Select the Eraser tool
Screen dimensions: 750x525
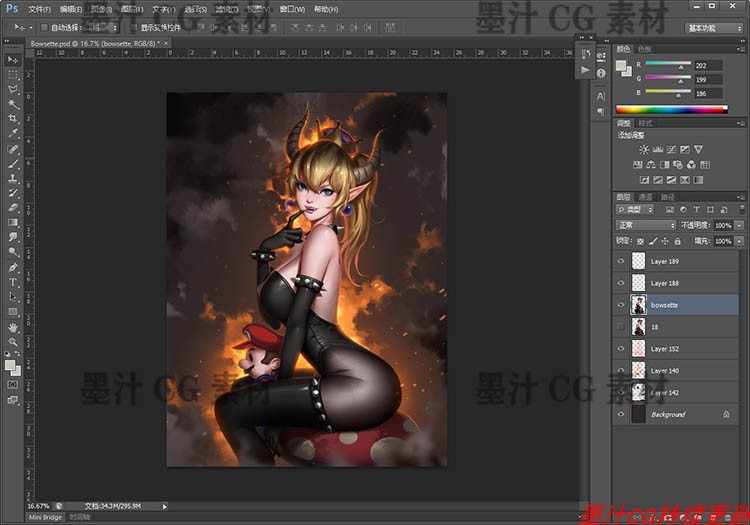click(x=12, y=208)
